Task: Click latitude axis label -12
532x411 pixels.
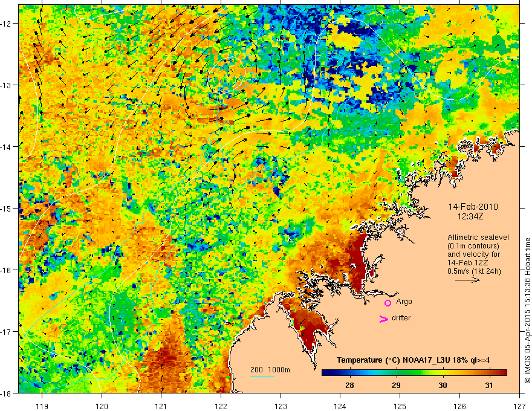Action: (6, 24)
